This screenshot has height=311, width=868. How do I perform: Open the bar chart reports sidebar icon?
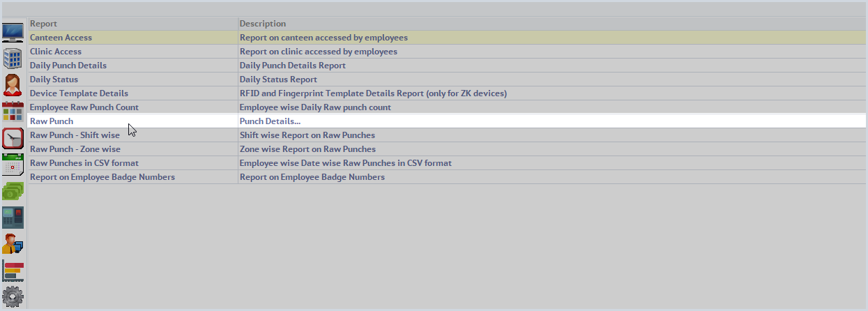coord(13,271)
